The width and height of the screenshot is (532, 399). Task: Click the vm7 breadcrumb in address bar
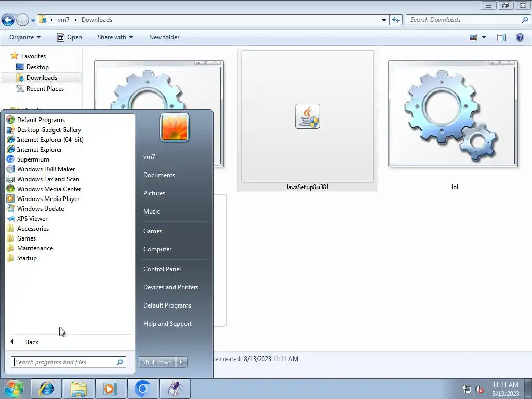pos(63,20)
